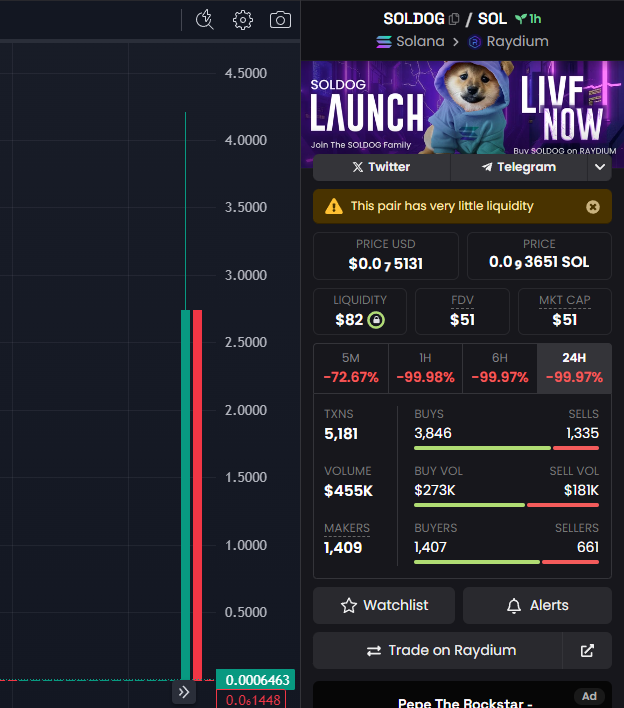Dismiss the low liquidity warning
This screenshot has height=708, width=624.
pos(593,207)
